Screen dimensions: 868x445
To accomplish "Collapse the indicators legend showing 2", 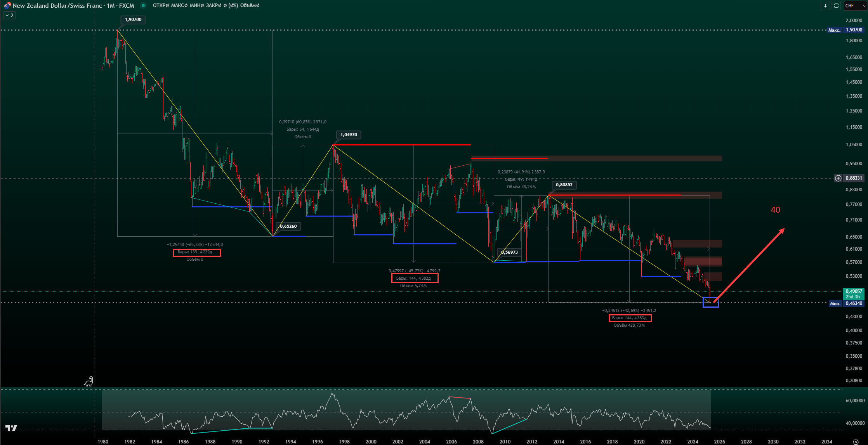I will [x=9, y=15].
